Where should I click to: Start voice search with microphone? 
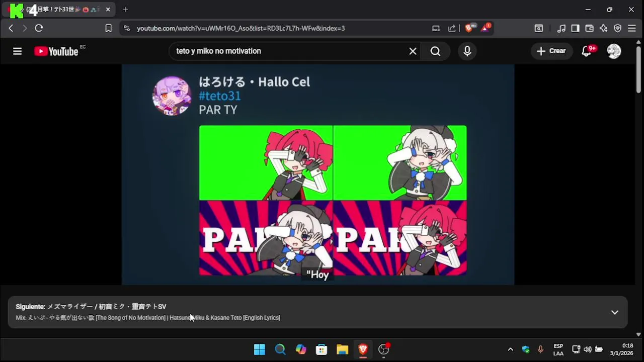click(467, 51)
